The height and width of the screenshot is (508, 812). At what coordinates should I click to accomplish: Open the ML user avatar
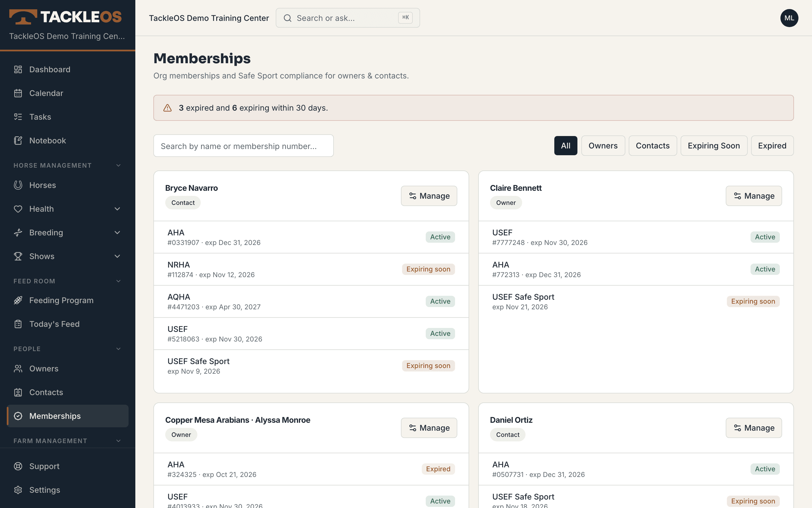click(x=789, y=18)
